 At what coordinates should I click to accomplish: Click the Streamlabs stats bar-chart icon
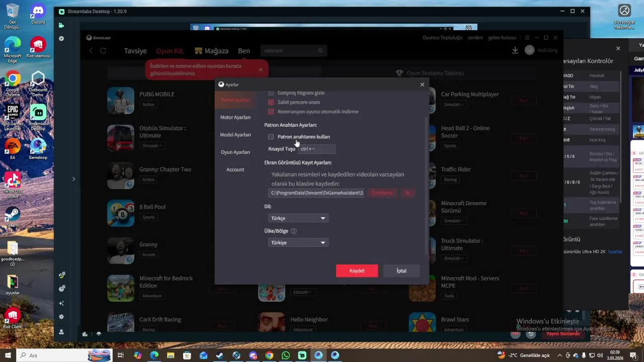tap(85, 334)
